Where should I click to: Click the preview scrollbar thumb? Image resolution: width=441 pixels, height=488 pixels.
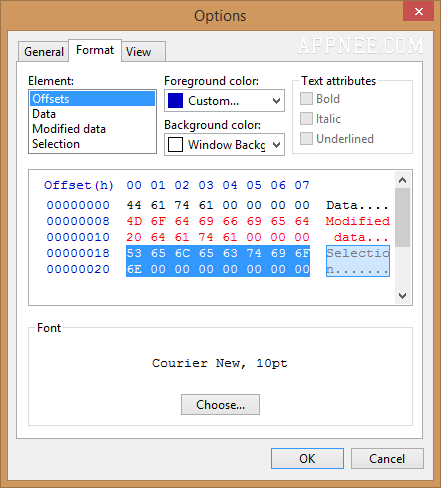pos(403,217)
